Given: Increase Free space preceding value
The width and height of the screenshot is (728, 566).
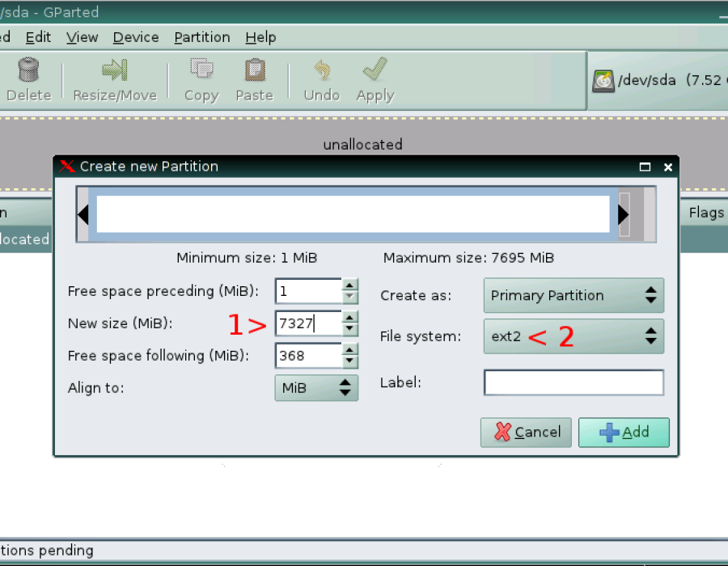Looking at the screenshot, I should (349, 285).
